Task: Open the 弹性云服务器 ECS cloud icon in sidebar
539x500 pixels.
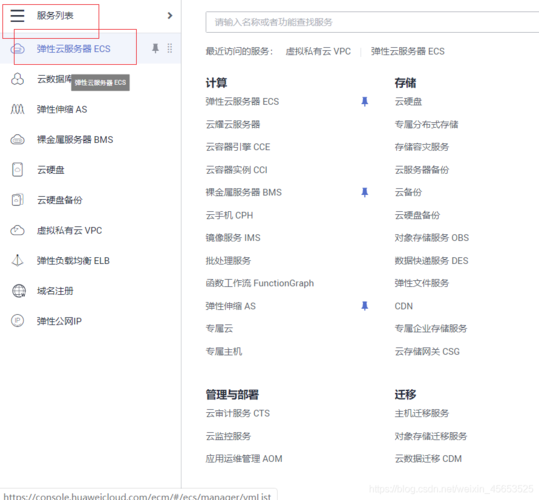Action: [x=18, y=49]
